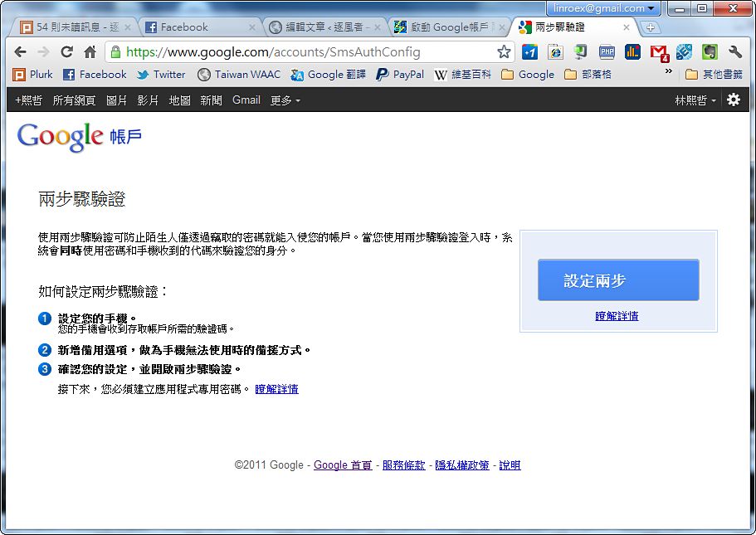This screenshot has width=756, height=535.
Task: Switch to the 啟動 Google帳戶 tab
Action: [449, 27]
